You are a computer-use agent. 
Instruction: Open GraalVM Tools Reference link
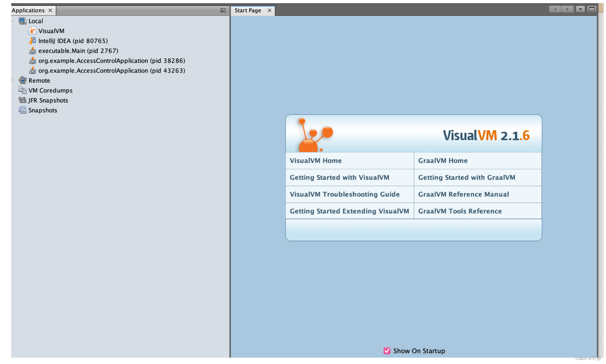coord(460,211)
